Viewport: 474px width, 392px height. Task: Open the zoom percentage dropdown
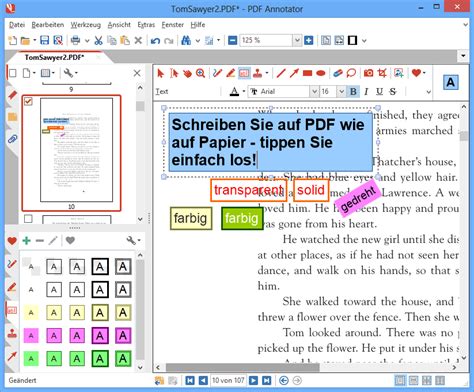click(x=297, y=41)
